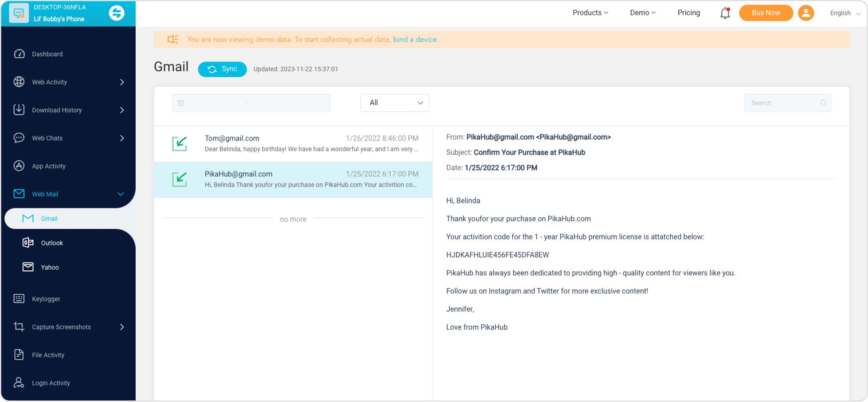The image size is (868, 402).
Task: Expand the Web Activity chevron
Action: pyautogui.click(x=122, y=82)
